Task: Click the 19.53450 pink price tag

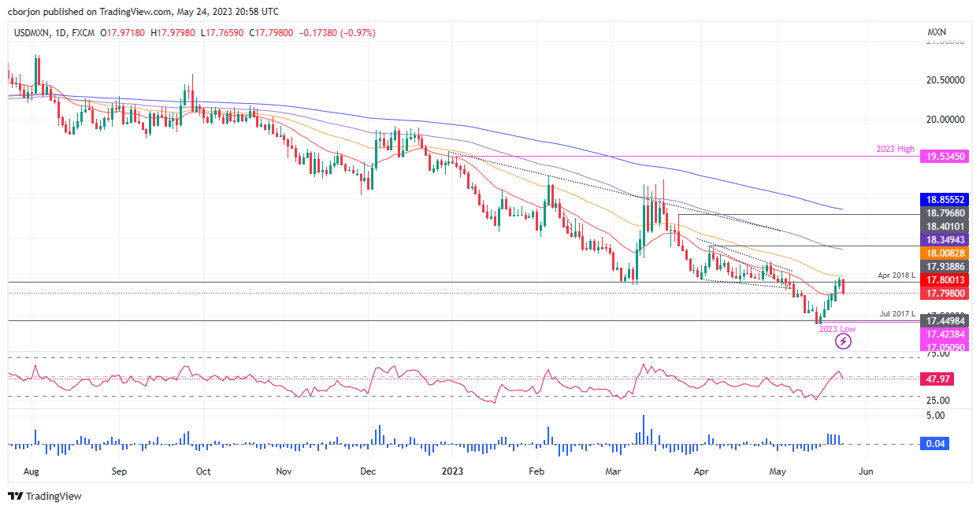Action: coord(943,157)
